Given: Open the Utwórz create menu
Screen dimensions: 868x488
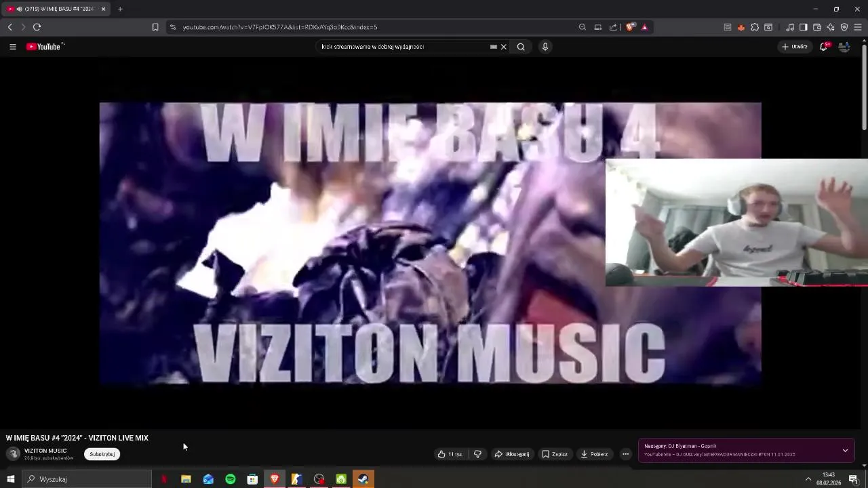Looking at the screenshot, I should tap(795, 47).
